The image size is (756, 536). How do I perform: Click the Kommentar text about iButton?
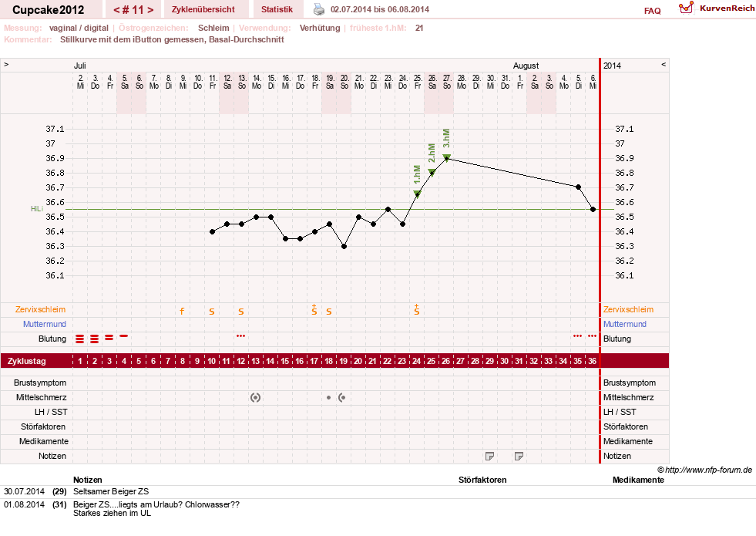172,39
